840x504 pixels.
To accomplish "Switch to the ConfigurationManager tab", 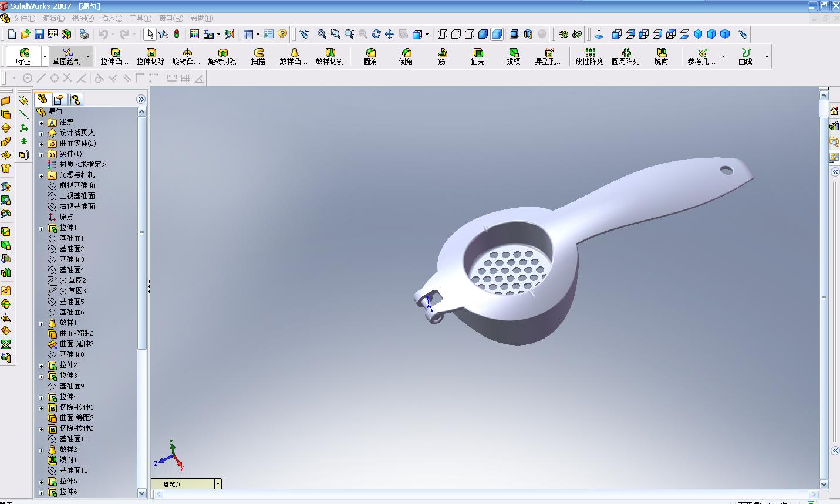I will (x=75, y=99).
